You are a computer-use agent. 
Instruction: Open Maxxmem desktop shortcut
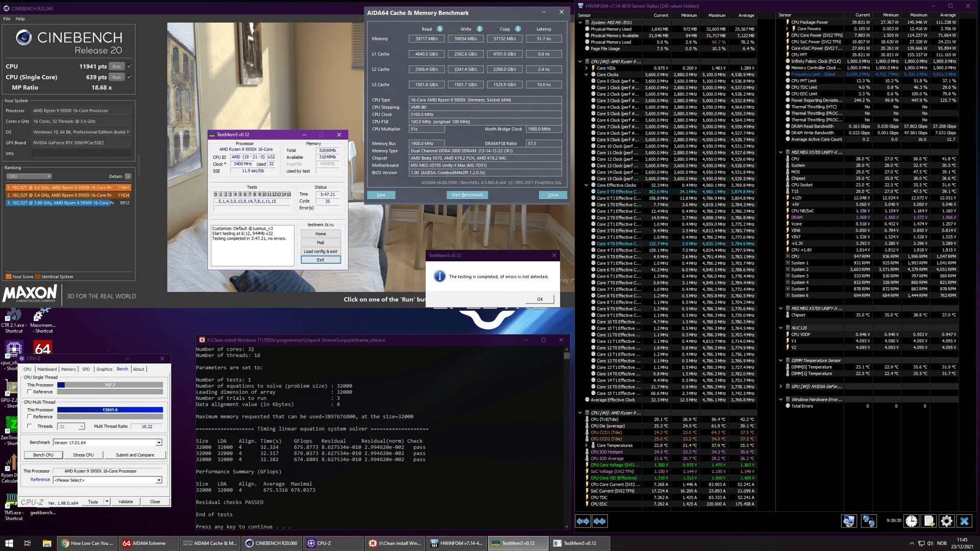[42, 321]
